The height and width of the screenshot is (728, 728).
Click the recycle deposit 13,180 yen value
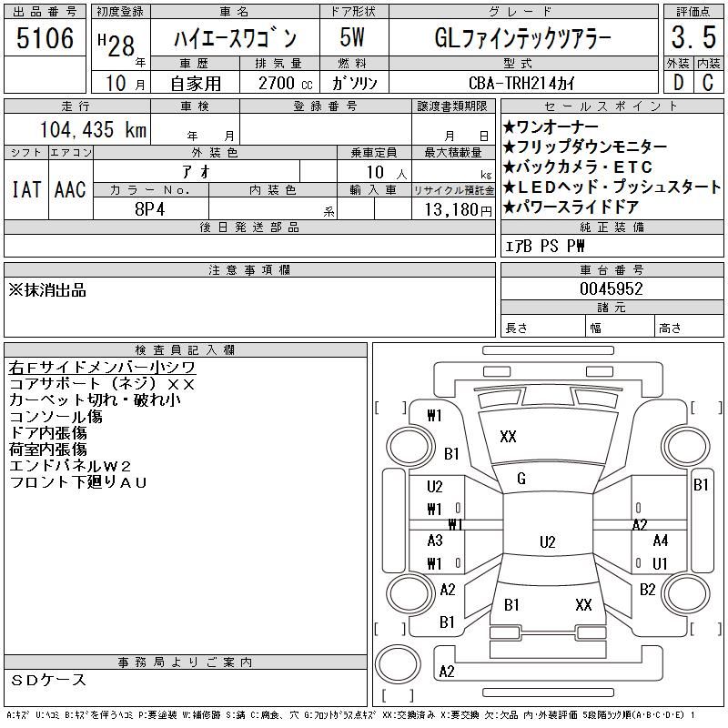point(453,209)
